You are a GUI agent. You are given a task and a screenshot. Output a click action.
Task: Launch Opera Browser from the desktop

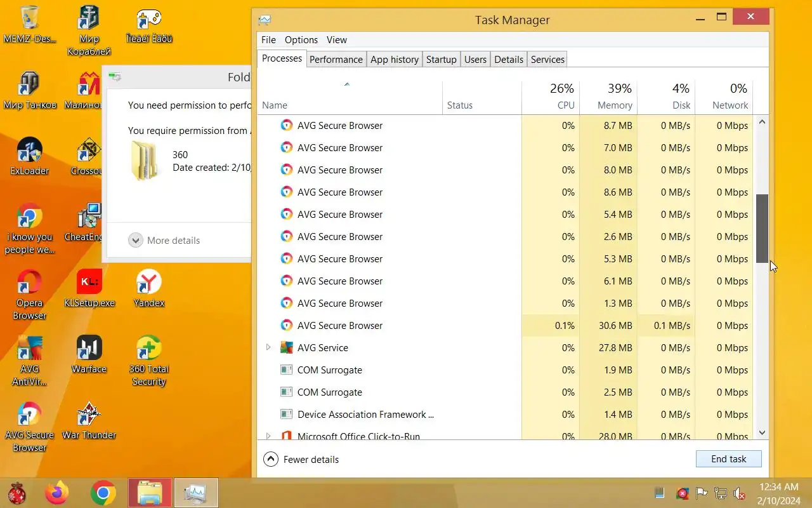[x=29, y=295]
